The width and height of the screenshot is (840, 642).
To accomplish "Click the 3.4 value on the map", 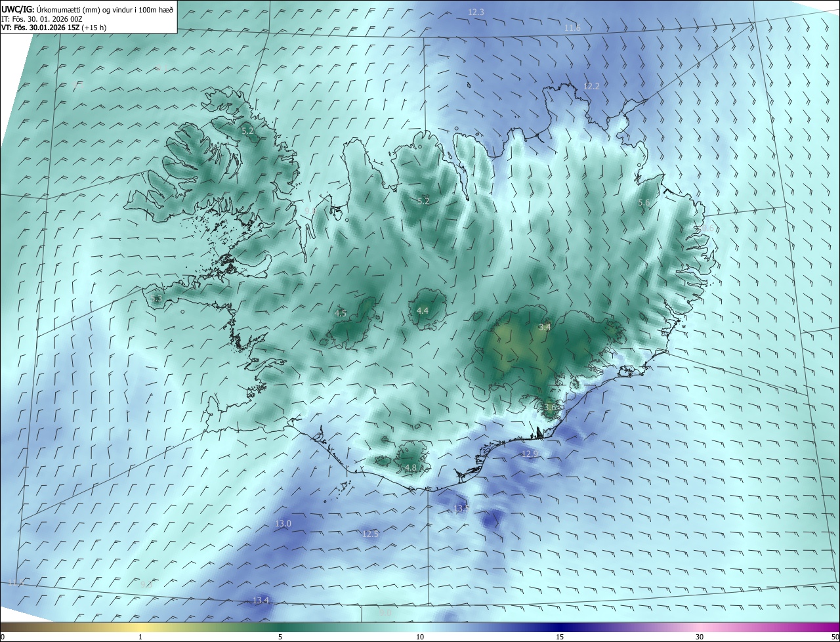I will (544, 327).
